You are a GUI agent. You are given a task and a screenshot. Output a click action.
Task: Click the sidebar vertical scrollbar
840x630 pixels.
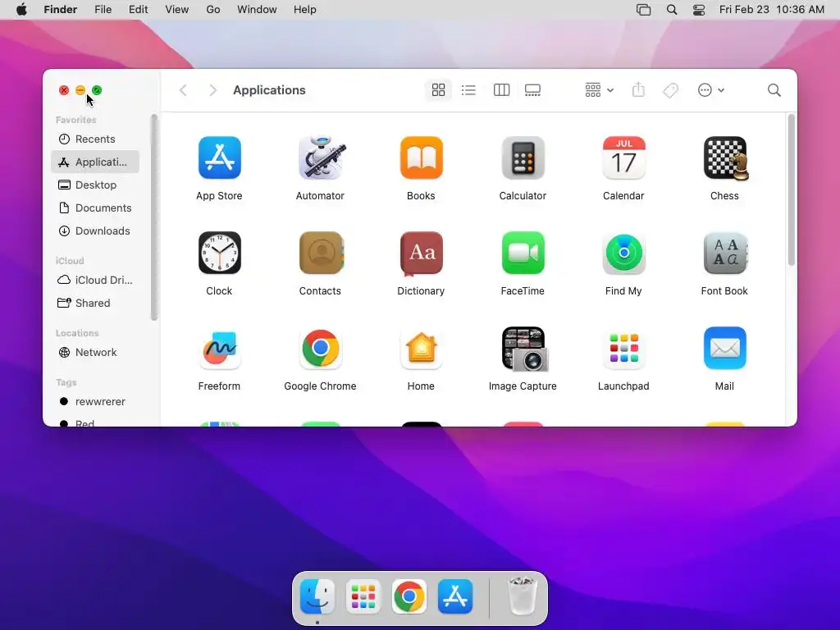(154, 217)
